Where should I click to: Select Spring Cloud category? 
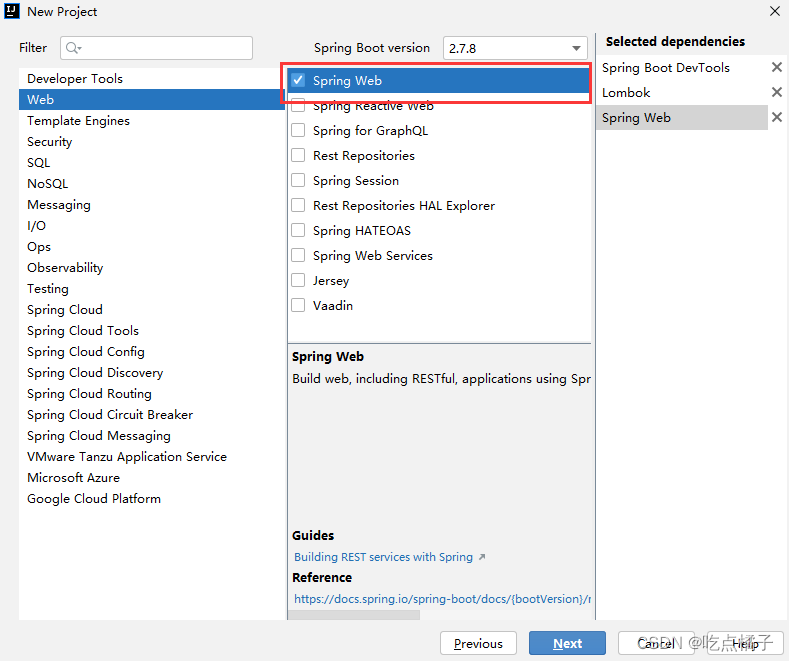pyautogui.click(x=151, y=309)
